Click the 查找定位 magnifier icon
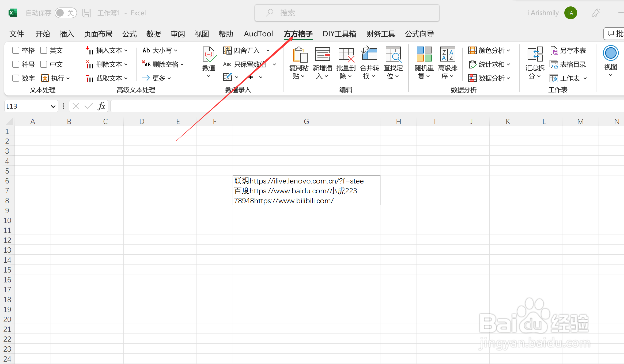This screenshot has height=364, width=624. pos(393,54)
